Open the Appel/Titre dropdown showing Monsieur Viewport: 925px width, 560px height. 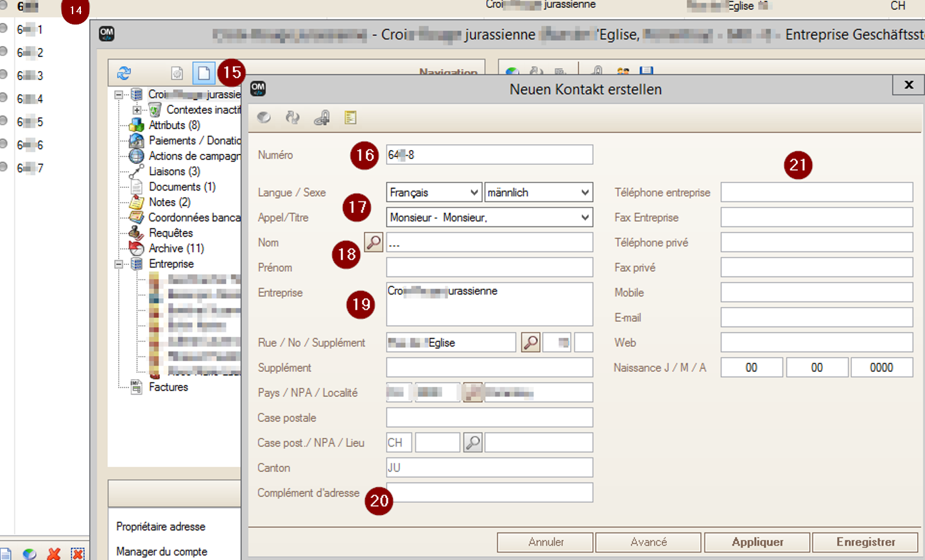point(489,217)
